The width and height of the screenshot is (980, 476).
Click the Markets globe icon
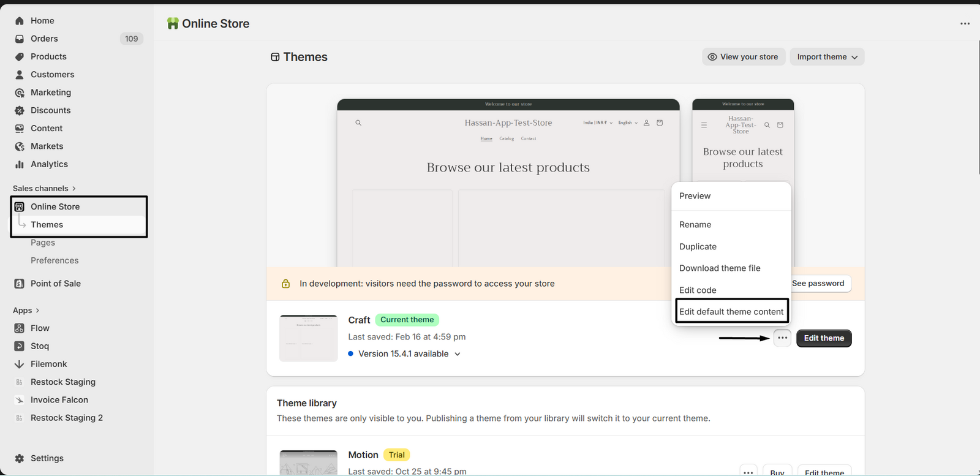(20, 146)
